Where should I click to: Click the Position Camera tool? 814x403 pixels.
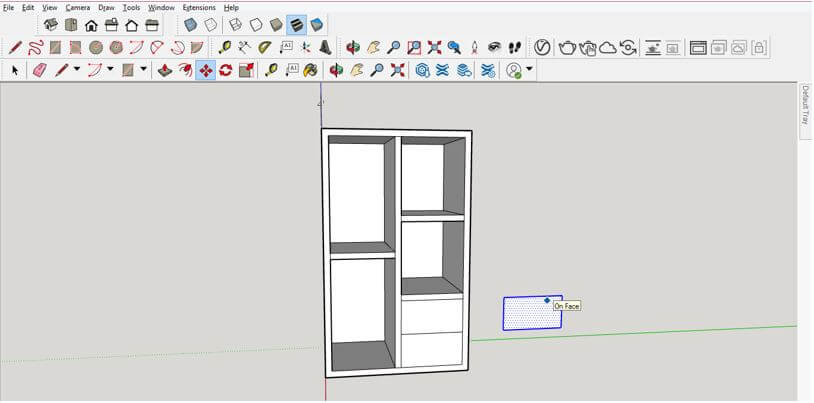coord(474,48)
